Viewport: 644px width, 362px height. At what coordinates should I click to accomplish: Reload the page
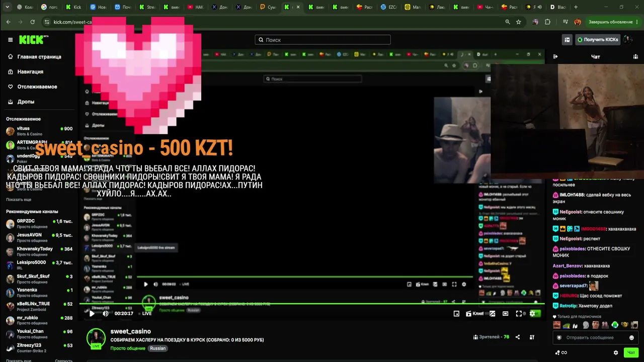[x=32, y=22]
